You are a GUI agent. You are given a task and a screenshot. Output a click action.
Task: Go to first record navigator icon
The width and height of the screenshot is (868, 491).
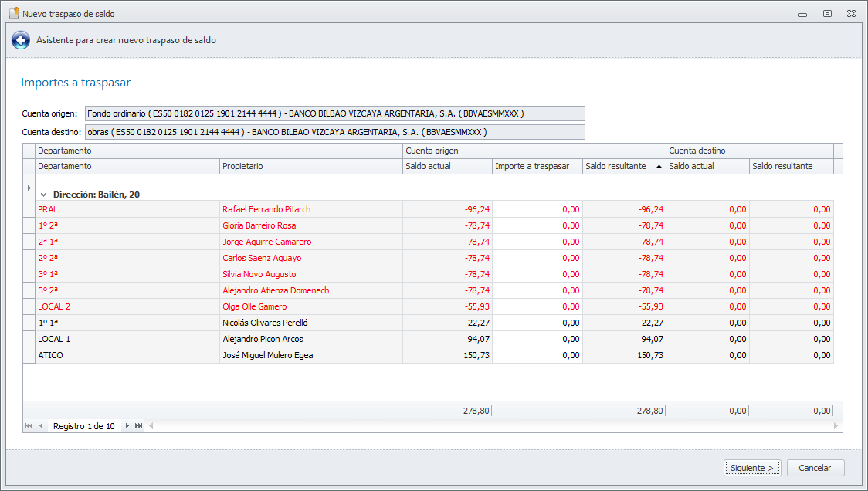pos(29,426)
